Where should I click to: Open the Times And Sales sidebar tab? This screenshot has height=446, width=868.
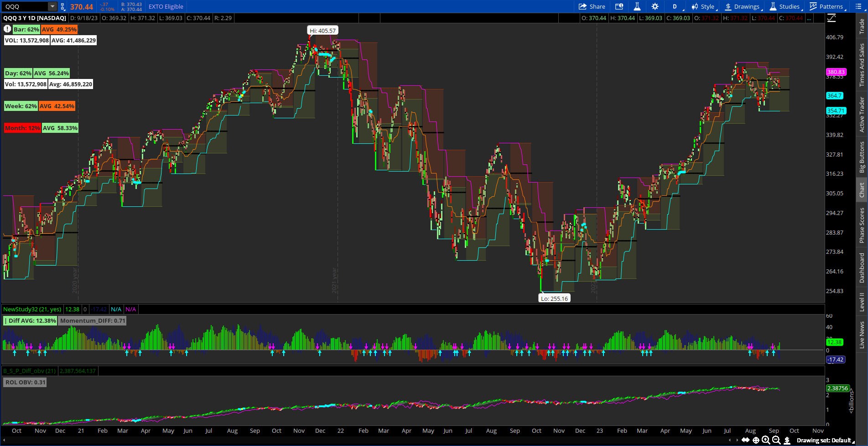tap(862, 62)
